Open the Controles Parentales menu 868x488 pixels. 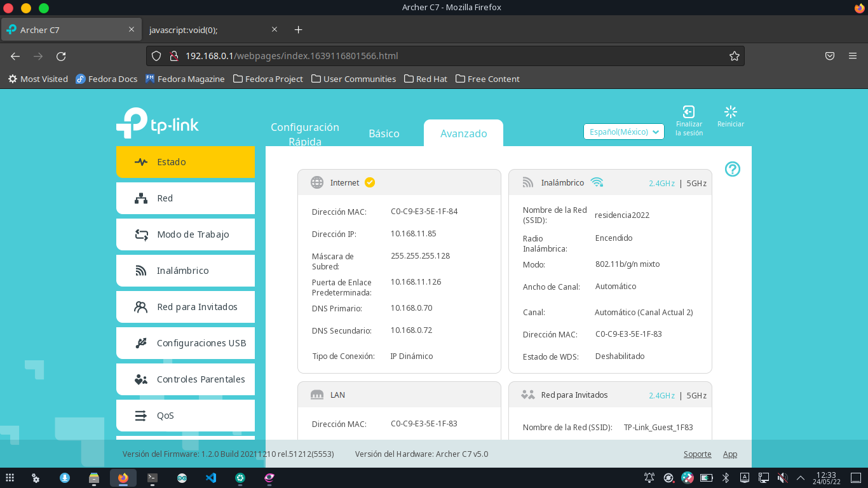pyautogui.click(x=186, y=379)
